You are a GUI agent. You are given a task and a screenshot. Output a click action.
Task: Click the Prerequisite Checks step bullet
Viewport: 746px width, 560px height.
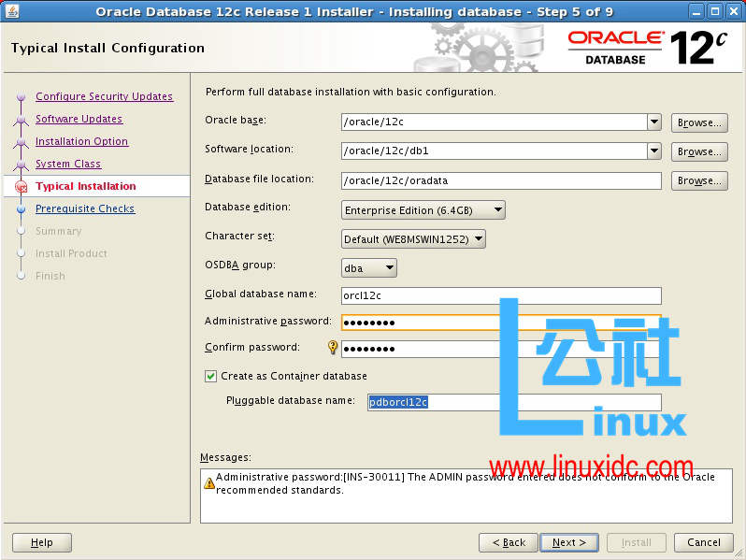pos(21,208)
